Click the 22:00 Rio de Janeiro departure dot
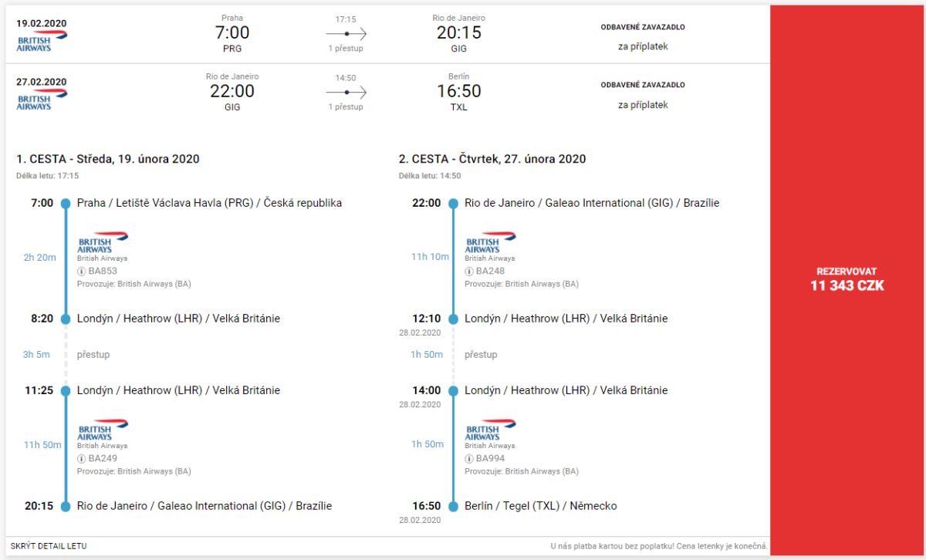 click(x=454, y=204)
